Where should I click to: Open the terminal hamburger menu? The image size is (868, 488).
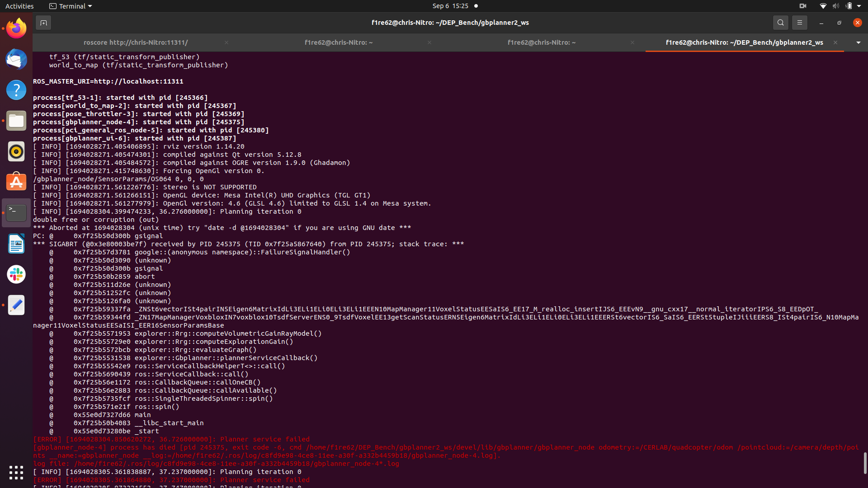(x=799, y=23)
